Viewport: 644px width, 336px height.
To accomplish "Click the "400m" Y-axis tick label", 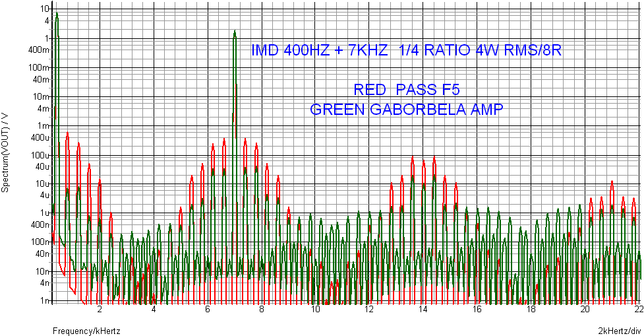I will [40, 50].
